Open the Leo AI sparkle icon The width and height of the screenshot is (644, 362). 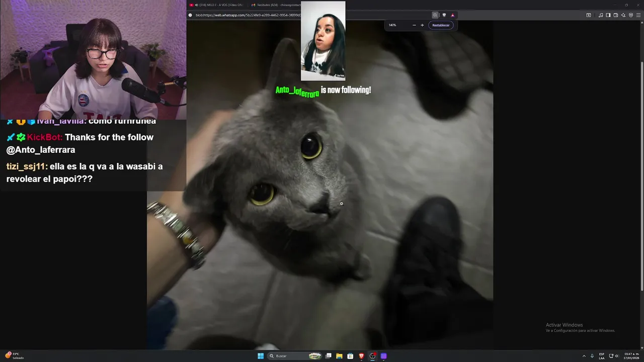pos(623,15)
